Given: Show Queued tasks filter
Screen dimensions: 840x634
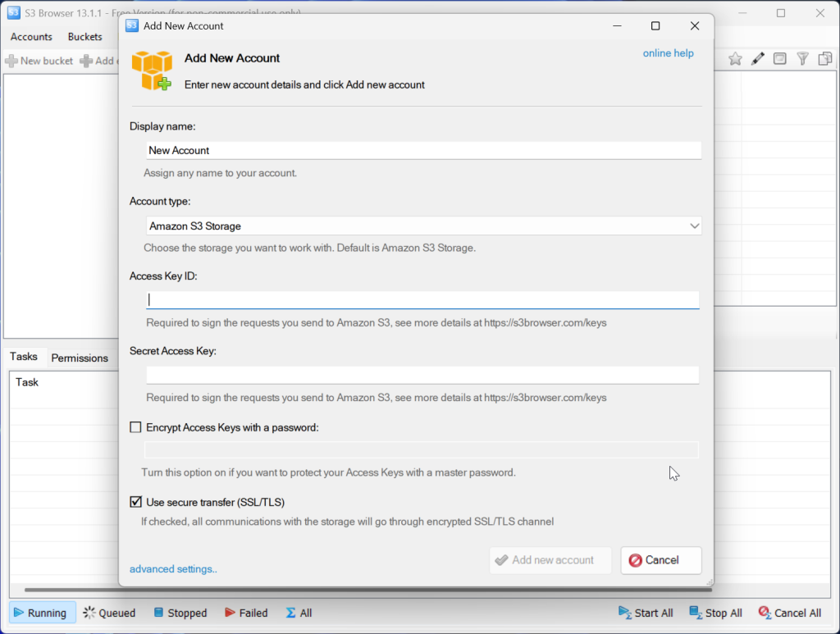Looking at the screenshot, I should click(108, 613).
